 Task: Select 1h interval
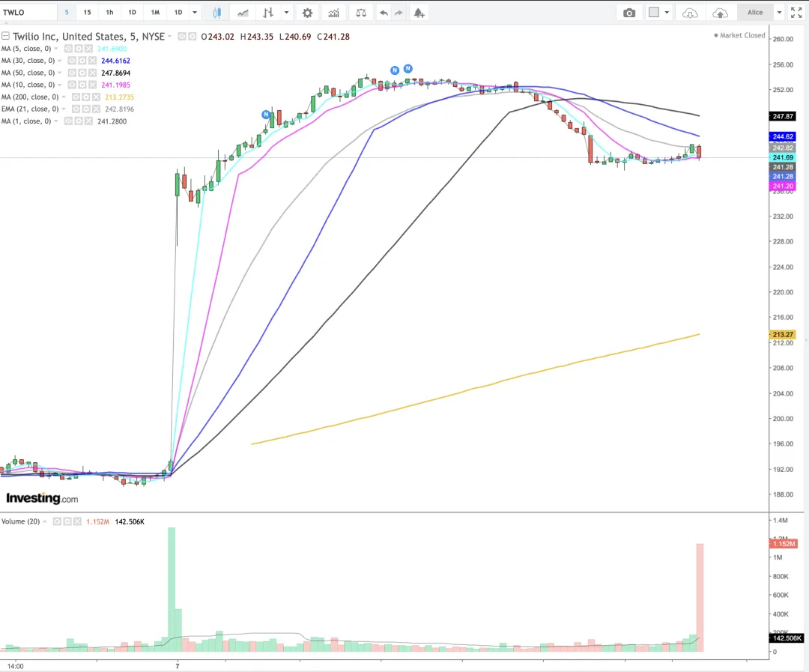(x=109, y=13)
